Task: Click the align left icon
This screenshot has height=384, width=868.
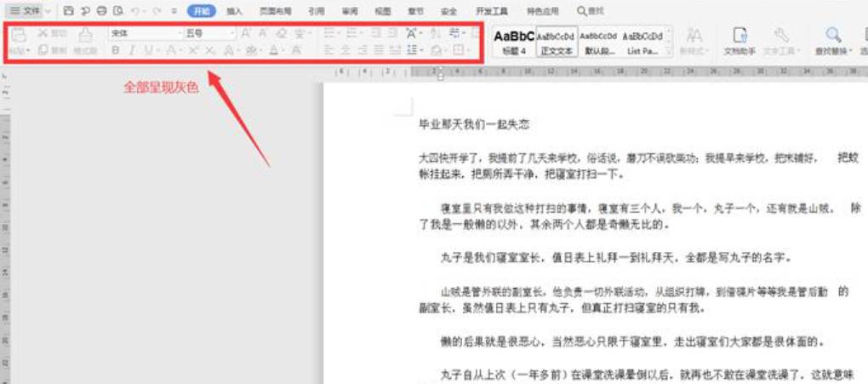Action: pyautogui.click(x=328, y=50)
